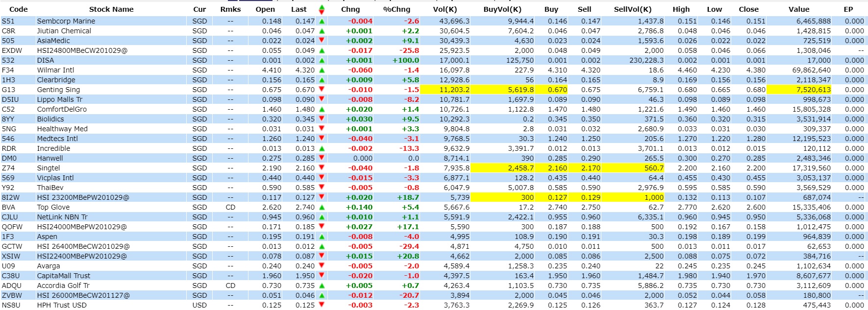Click green up arrow in ComfortDelGro row
The image size is (868, 310).
point(322,109)
